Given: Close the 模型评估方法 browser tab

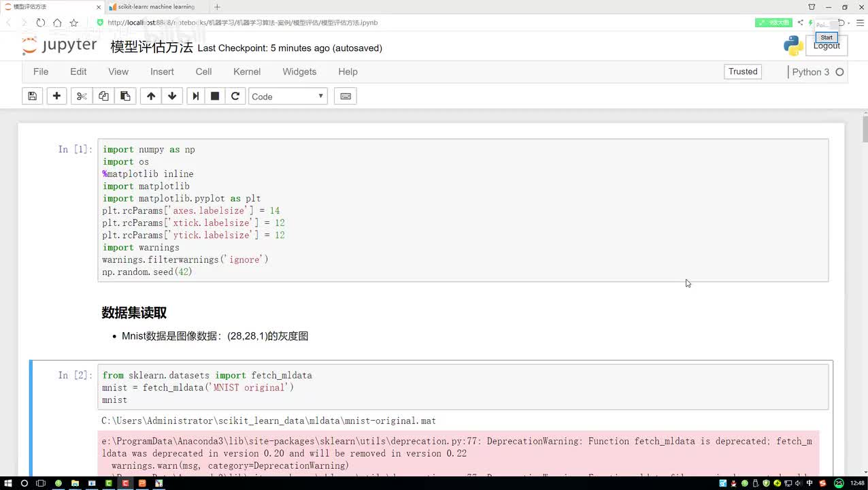Looking at the screenshot, I should [99, 7].
